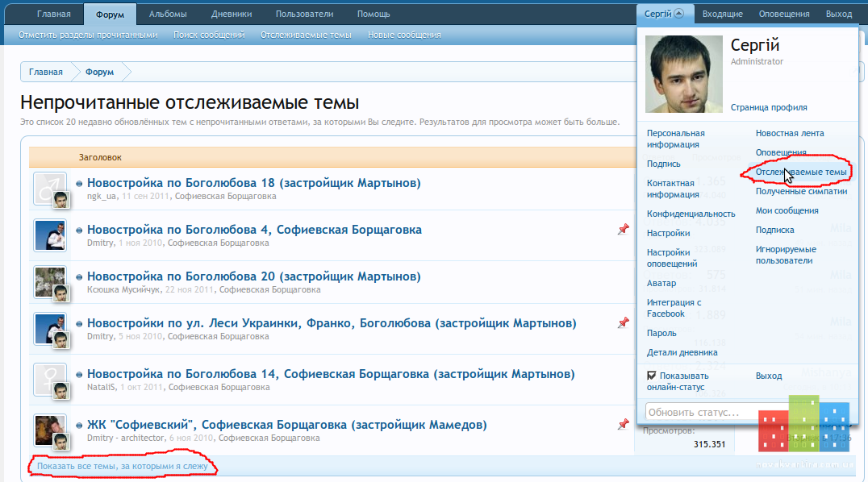868x482 pixels.
Task: Open thread Новостройка по Боголюбова 4
Action: click(x=254, y=229)
